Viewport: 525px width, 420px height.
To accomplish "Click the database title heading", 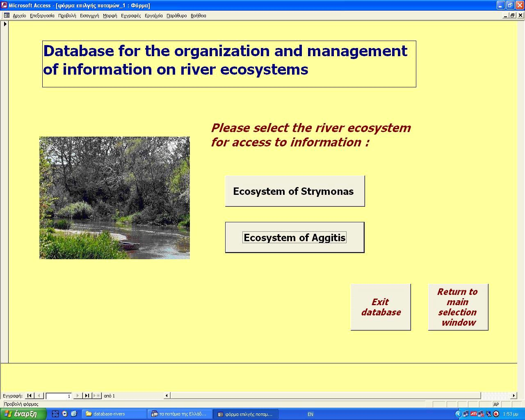I will click(x=229, y=64).
